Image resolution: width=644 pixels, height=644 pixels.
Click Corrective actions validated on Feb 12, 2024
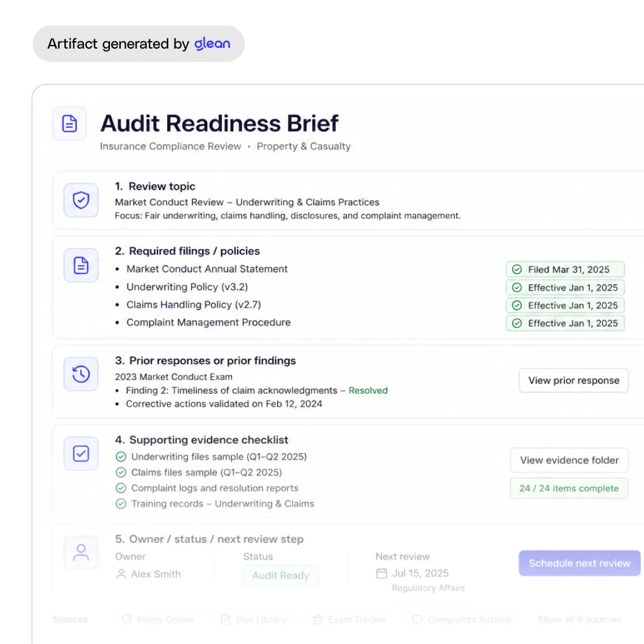(x=224, y=404)
